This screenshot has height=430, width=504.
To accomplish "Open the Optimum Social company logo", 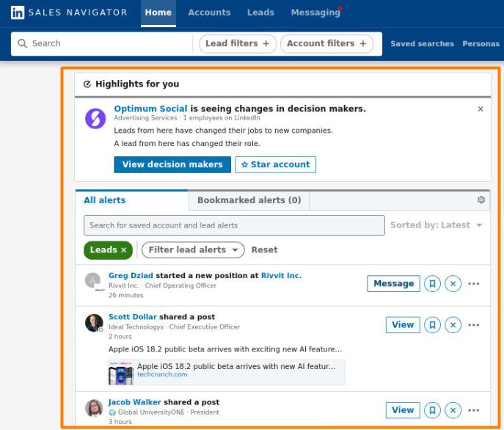I will click(x=95, y=118).
